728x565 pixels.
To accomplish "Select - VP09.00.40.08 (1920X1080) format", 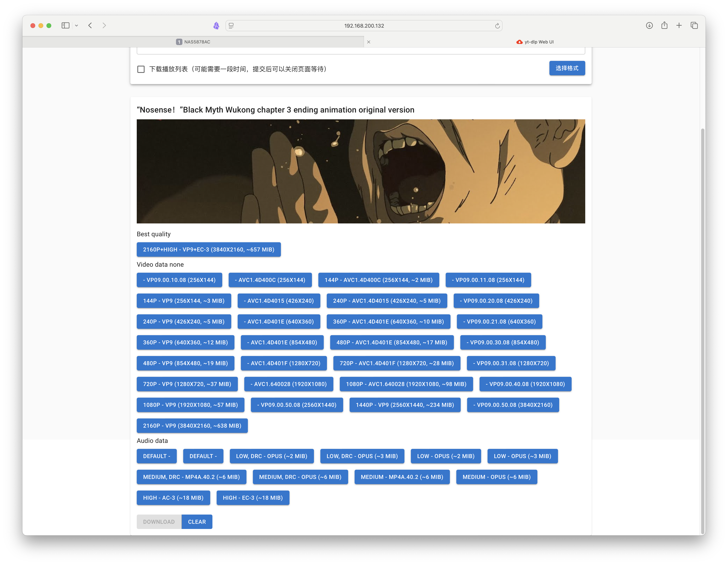I will pos(525,384).
